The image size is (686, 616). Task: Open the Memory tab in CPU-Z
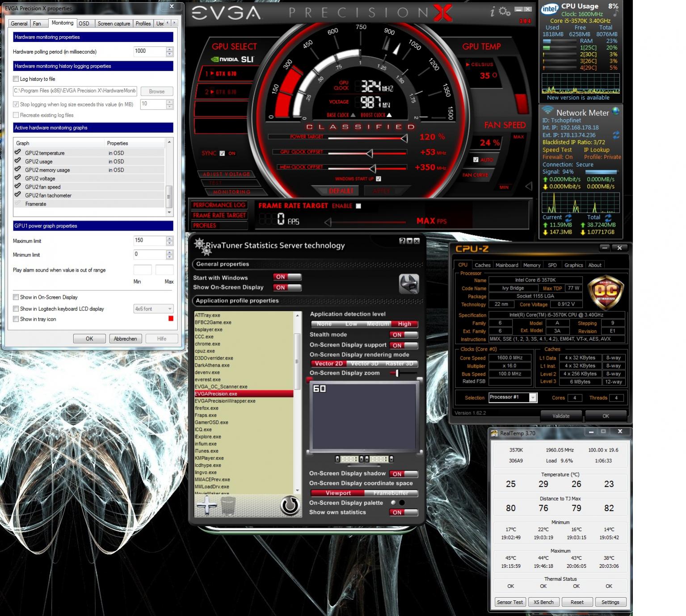pos(532,265)
